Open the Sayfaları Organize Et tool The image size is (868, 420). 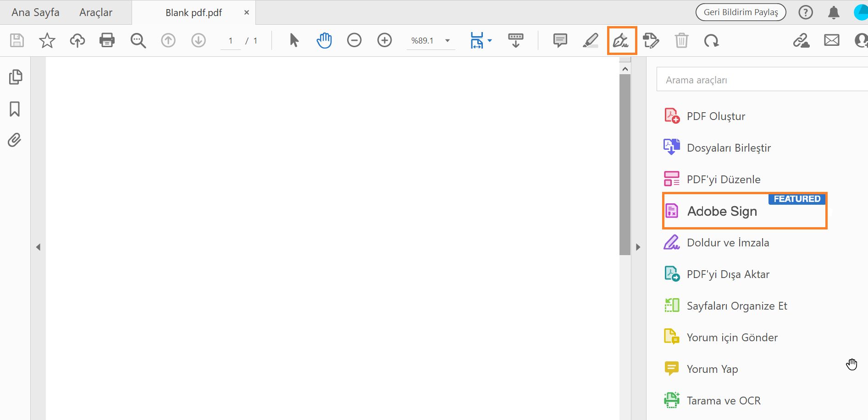726,306
